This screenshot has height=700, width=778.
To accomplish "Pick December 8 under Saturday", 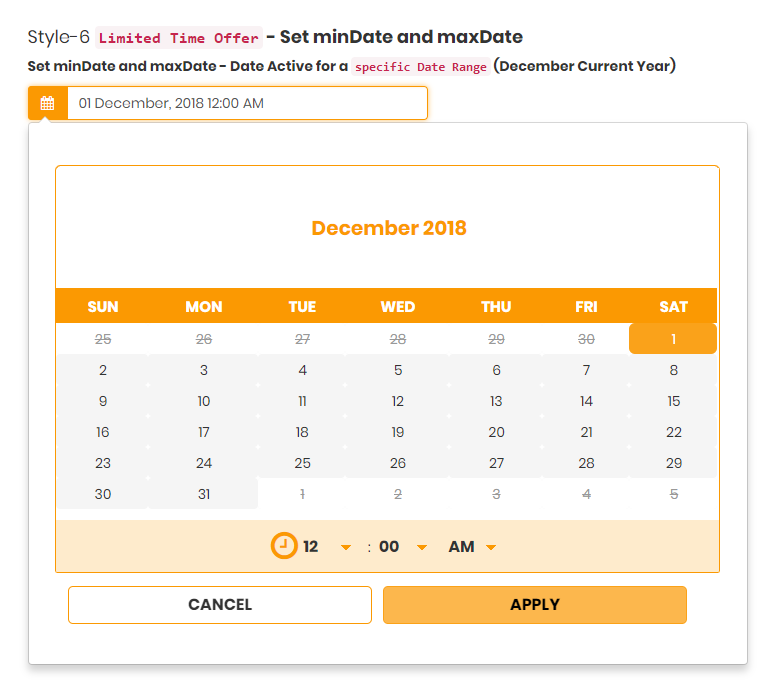I will coord(673,370).
